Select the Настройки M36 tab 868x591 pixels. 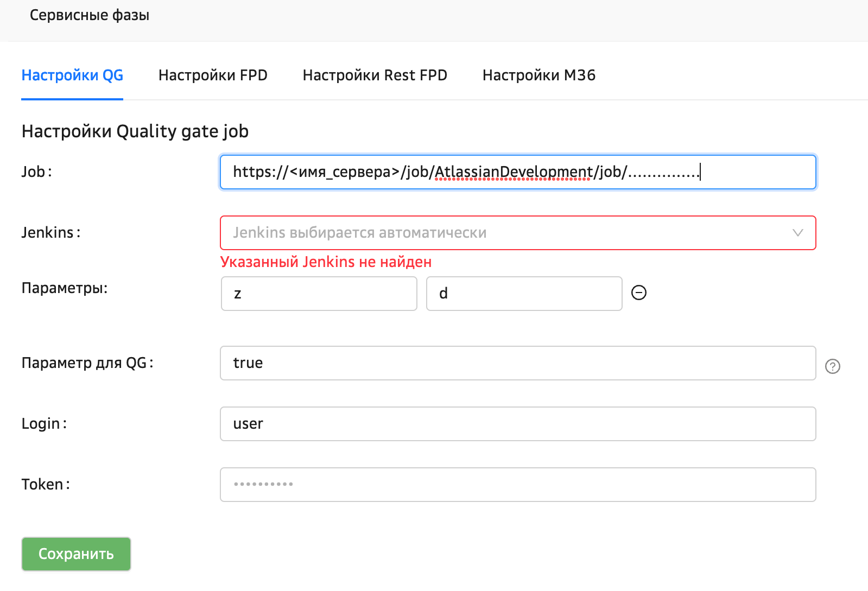538,75
